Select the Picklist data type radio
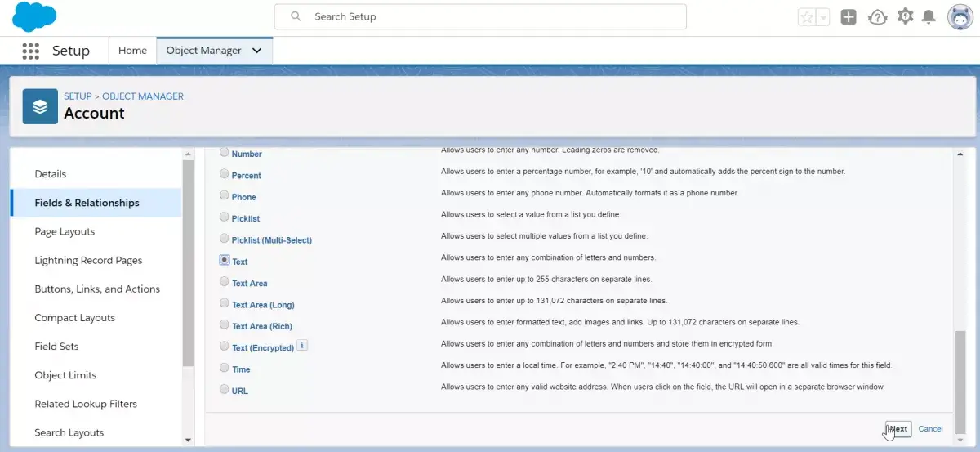Viewport: 980px width, 452px height. click(225, 217)
